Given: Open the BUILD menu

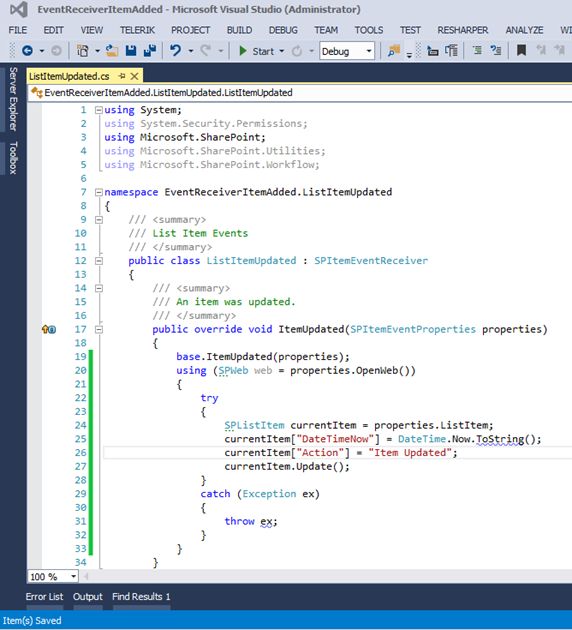Looking at the screenshot, I should [239, 30].
